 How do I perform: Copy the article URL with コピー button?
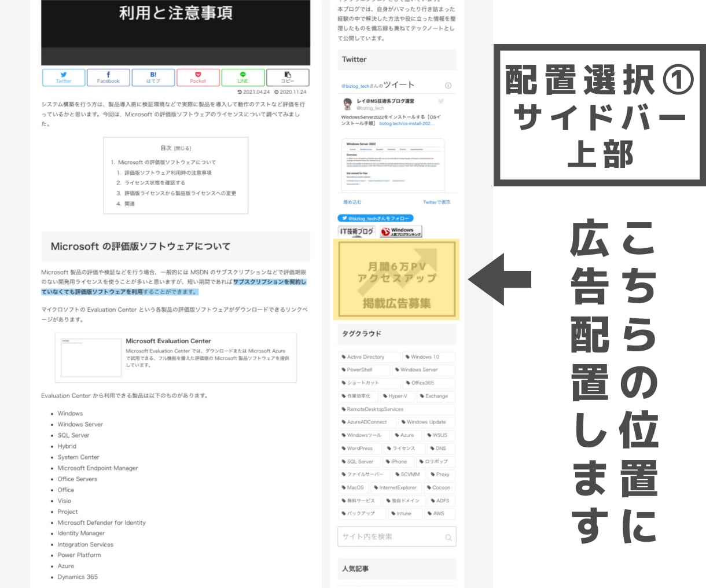pos(288,78)
